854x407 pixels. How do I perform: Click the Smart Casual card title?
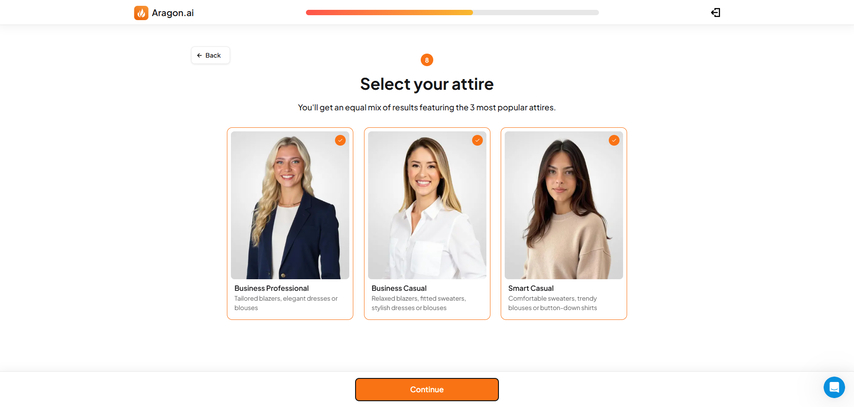[531, 288]
